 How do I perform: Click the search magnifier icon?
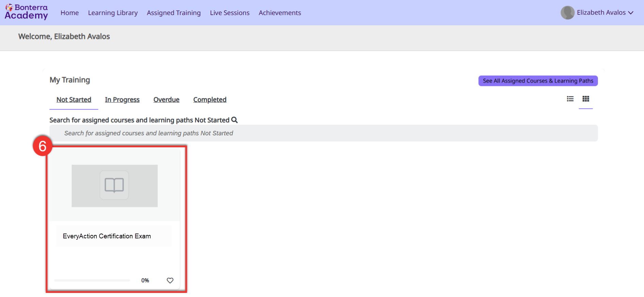tap(234, 120)
